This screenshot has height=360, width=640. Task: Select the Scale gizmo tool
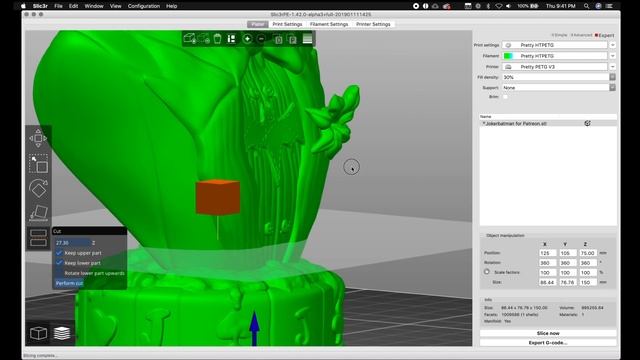[38, 164]
